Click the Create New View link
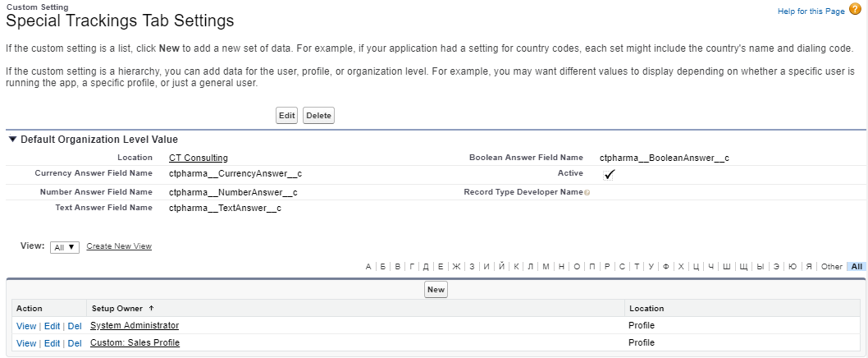The width and height of the screenshot is (868, 358). [119, 246]
